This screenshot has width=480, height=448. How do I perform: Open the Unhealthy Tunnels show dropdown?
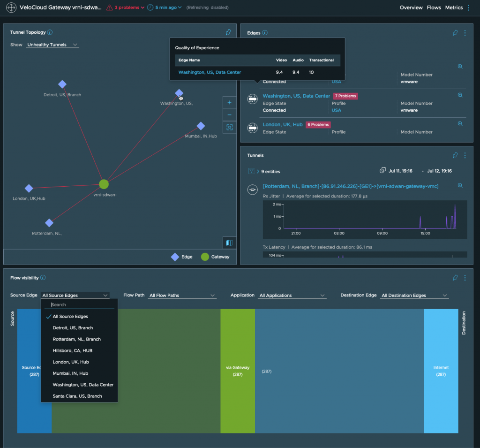tap(52, 45)
